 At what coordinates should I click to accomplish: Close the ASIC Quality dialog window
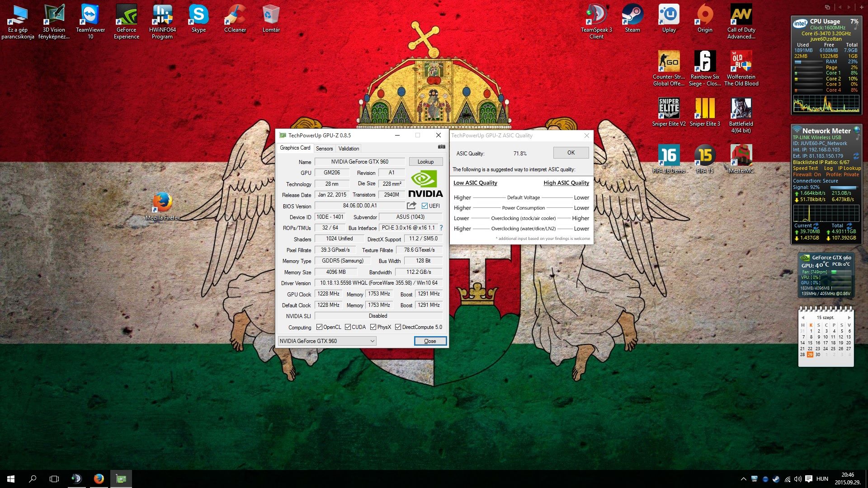tap(586, 136)
